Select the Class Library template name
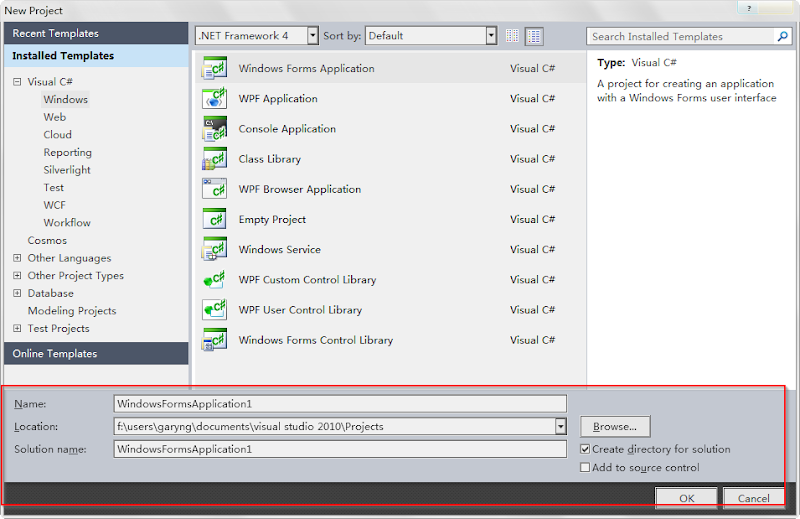 point(269,159)
